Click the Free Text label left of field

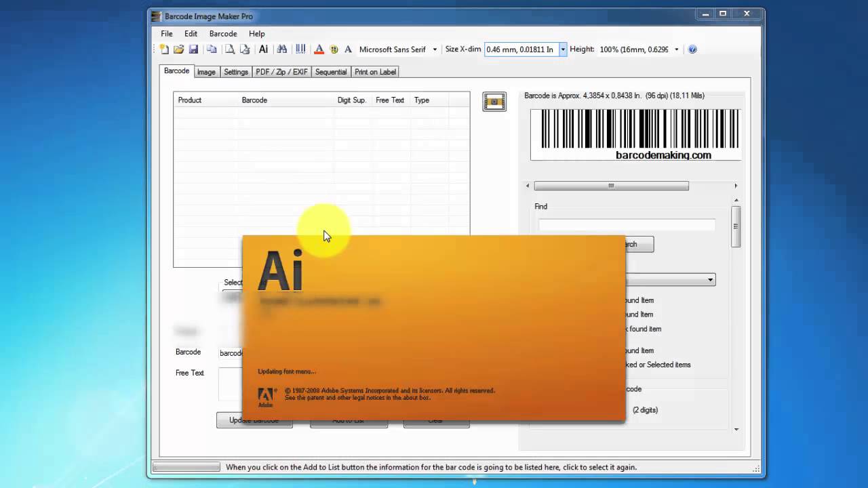click(190, 373)
